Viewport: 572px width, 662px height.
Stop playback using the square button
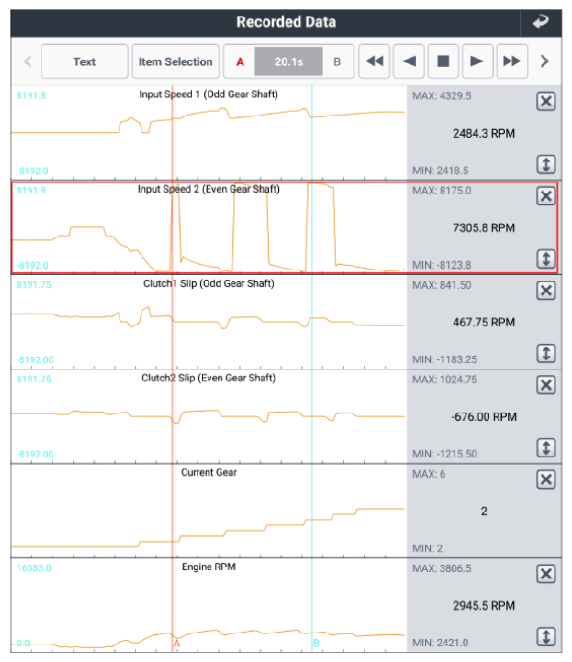coord(443,62)
